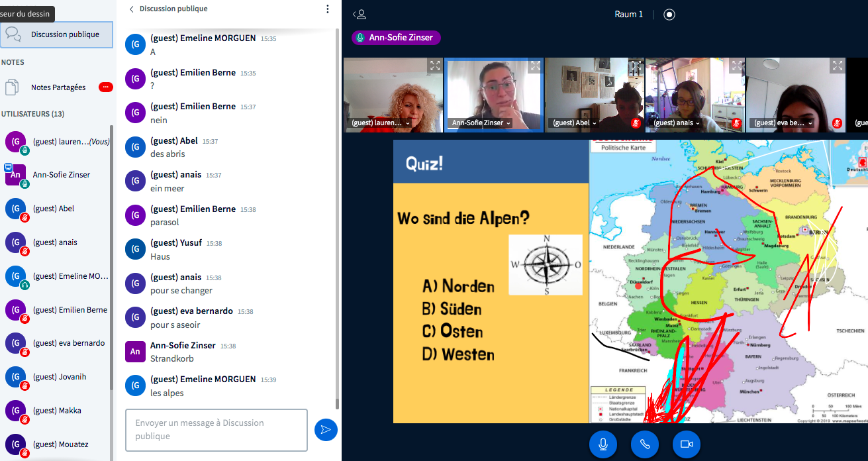This screenshot has width=868, height=461.
Task: Select (guest) eva bernardo in user list
Action: click(56, 343)
